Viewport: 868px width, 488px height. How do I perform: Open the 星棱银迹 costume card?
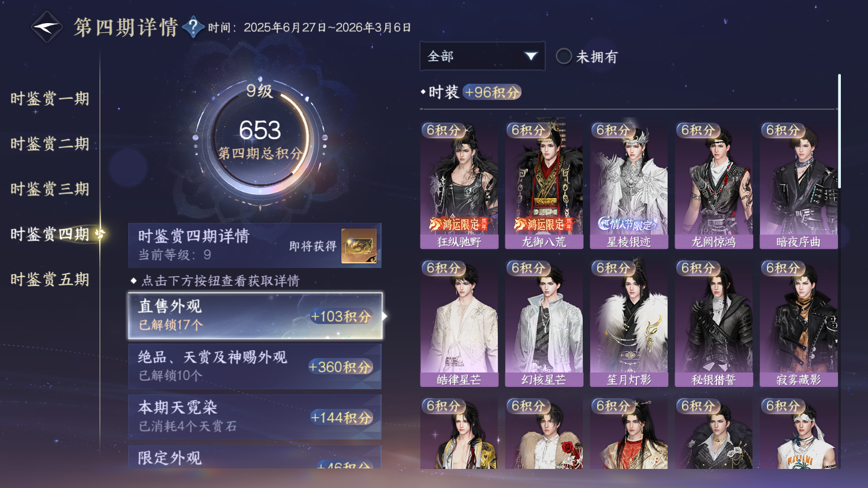629,185
